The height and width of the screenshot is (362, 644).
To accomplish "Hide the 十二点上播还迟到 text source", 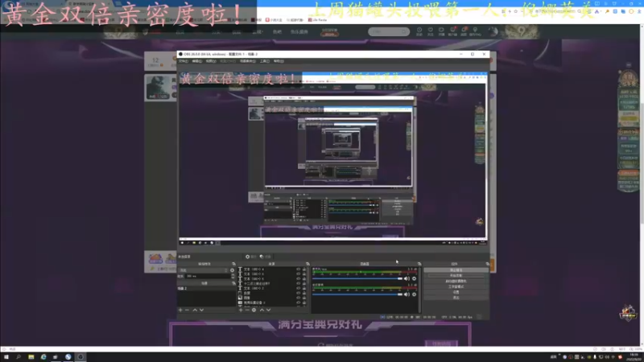I will pos(298,284).
